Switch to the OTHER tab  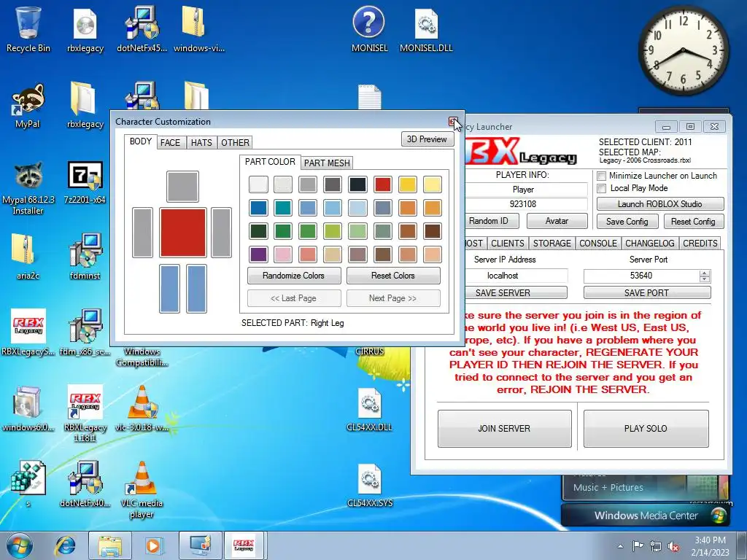tap(235, 142)
